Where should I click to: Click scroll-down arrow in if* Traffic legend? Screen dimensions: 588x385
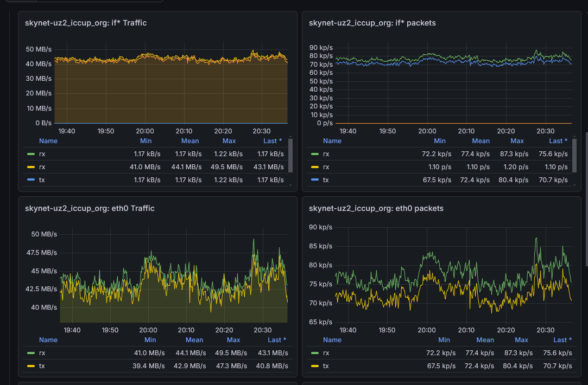pyautogui.click(x=290, y=184)
